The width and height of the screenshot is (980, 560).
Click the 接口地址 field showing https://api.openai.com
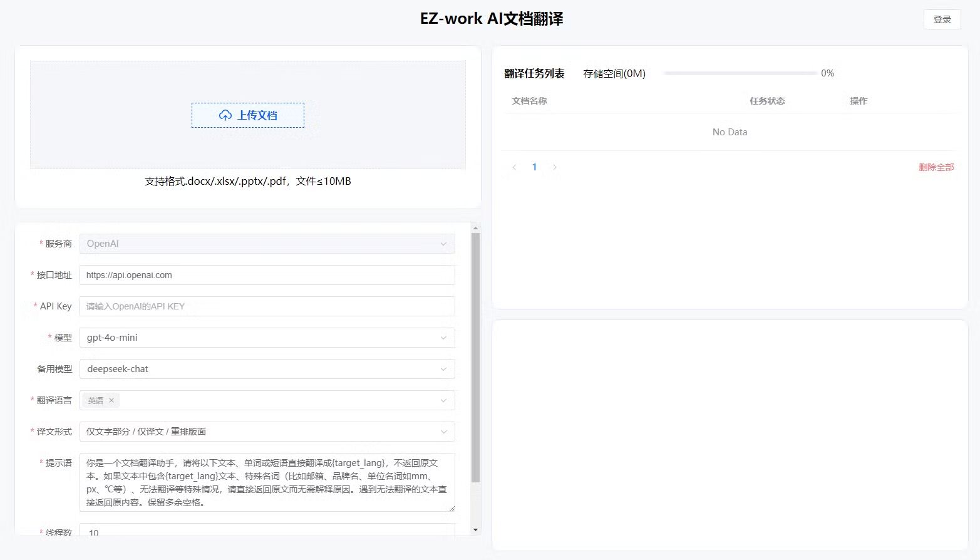[x=266, y=275]
